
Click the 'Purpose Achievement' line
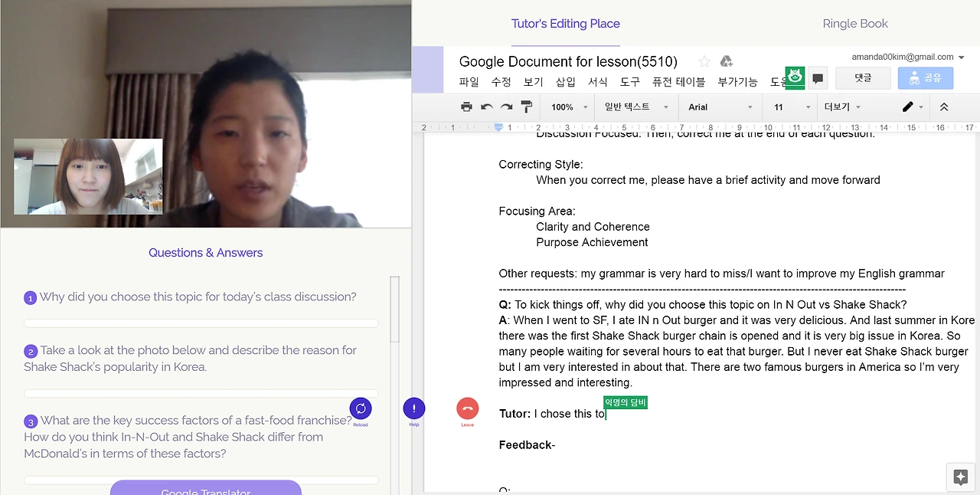pyautogui.click(x=593, y=242)
